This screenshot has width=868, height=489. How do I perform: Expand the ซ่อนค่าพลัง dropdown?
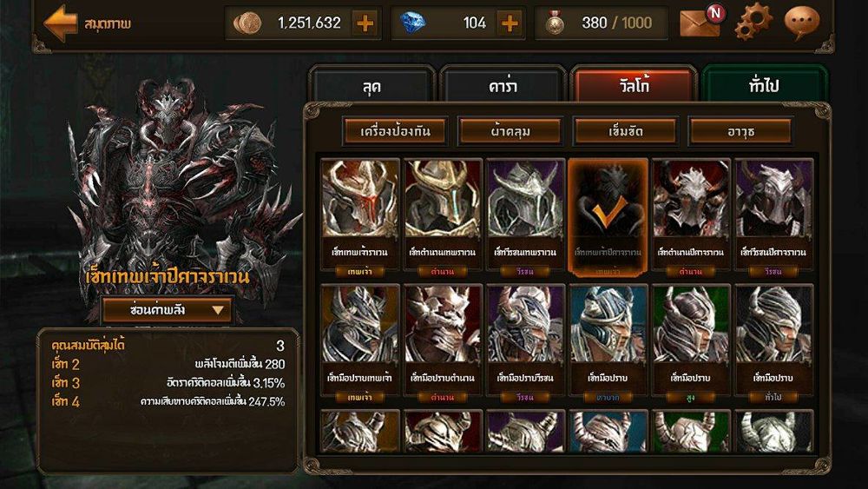pos(167,309)
